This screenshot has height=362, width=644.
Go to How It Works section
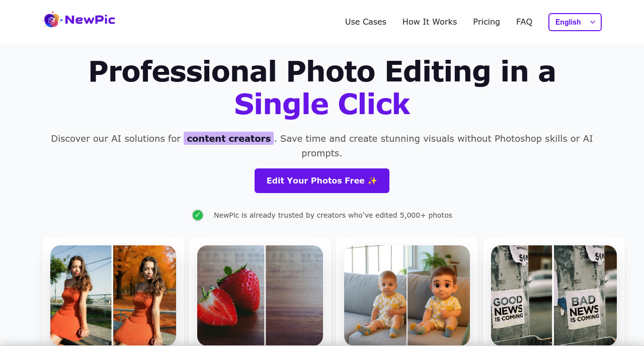point(430,22)
